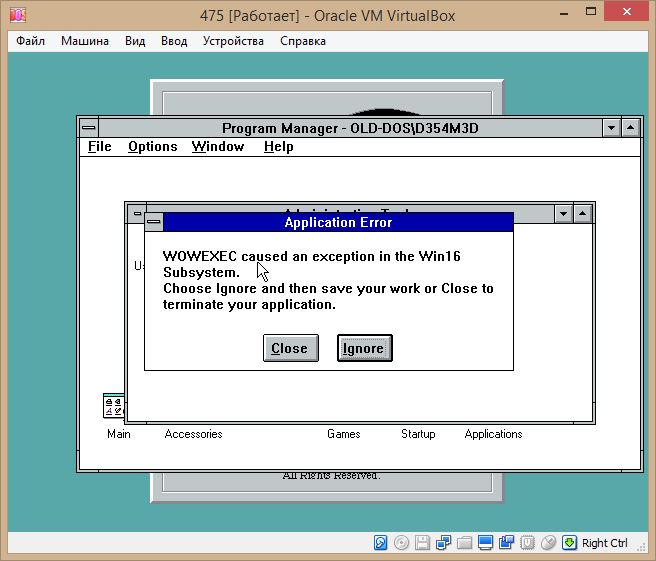Screen dimensions: 656x561
Task: Minimize the VirtualBox window
Action: 564,13
